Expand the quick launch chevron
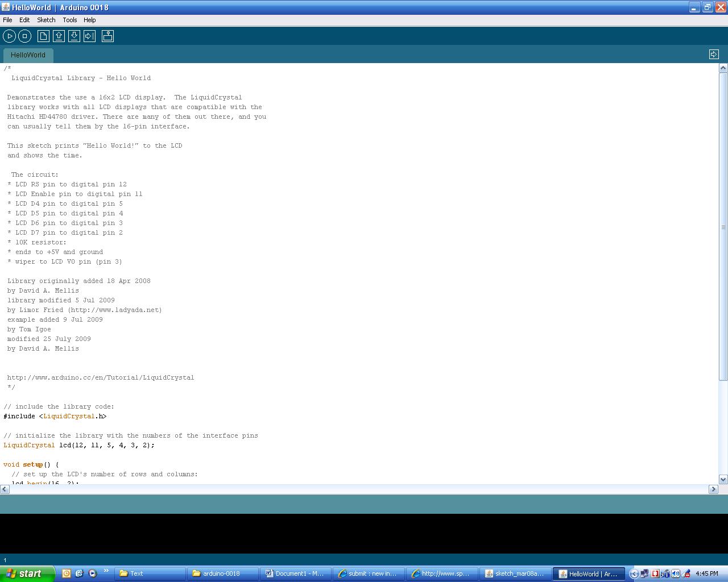The image size is (728, 582). (x=106, y=571)
